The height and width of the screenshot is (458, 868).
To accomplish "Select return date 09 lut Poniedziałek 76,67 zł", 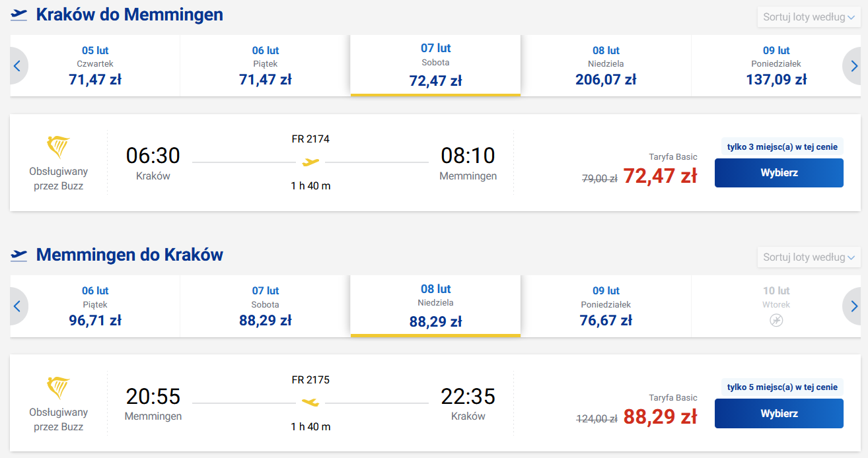I will tap(606, 306).
